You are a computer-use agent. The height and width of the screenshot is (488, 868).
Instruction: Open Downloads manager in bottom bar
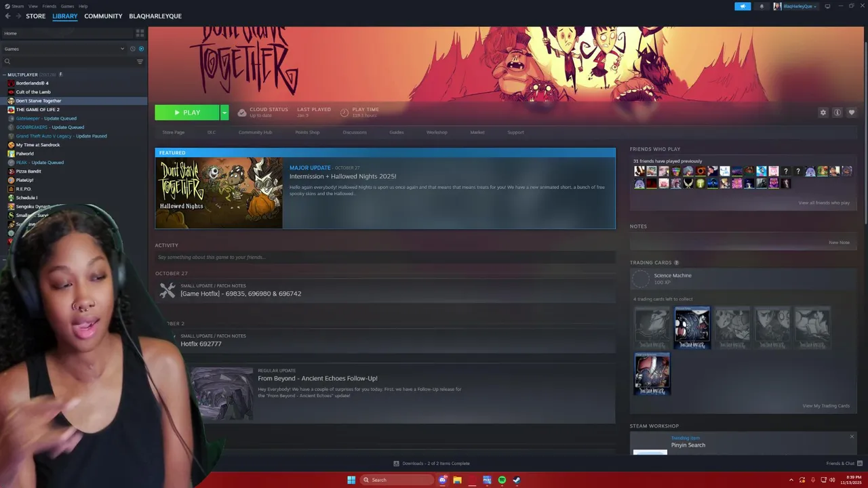tap(432, 464)
